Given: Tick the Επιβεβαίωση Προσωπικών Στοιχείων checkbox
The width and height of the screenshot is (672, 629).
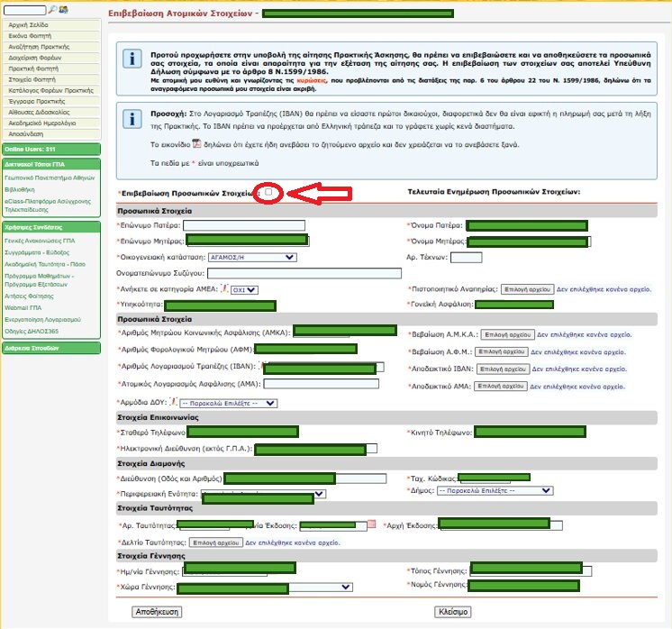Looking at the screenshot, I should (269, 192).
